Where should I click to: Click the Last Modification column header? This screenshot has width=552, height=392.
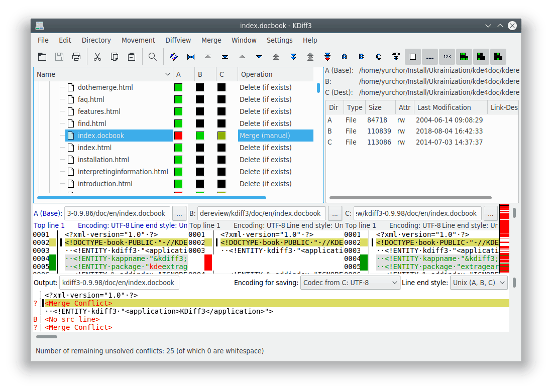[x=450, y=108]
